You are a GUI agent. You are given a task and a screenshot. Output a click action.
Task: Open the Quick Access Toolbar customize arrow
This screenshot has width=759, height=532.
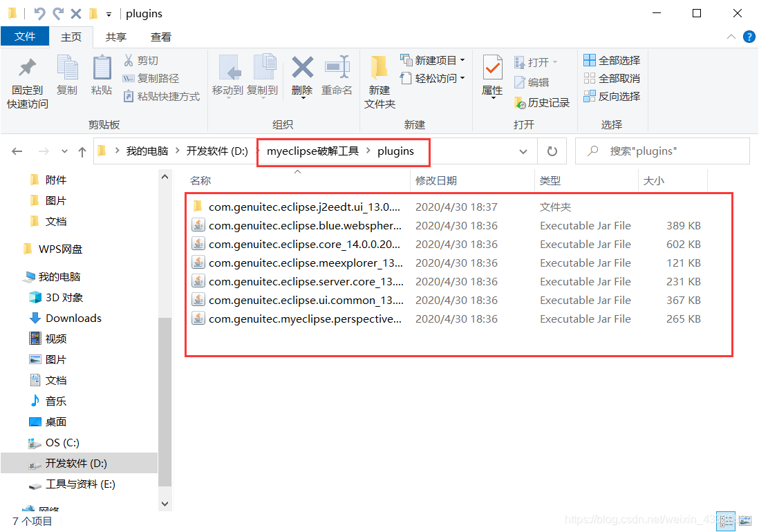pos(109,15)
